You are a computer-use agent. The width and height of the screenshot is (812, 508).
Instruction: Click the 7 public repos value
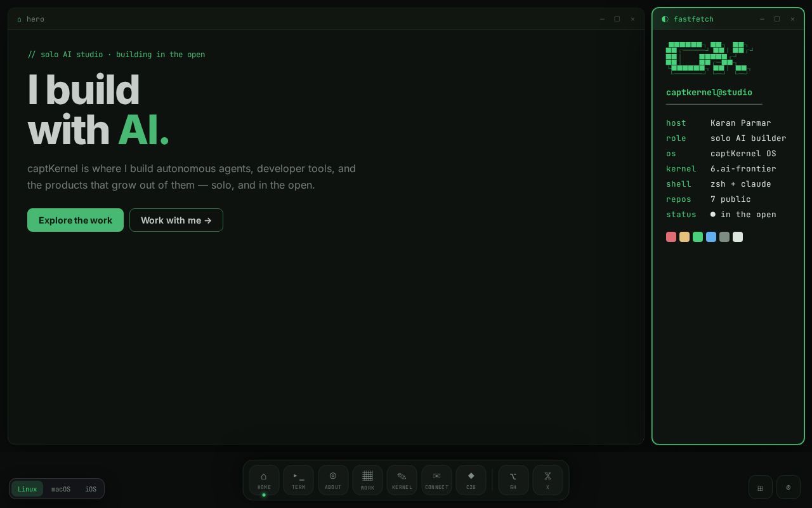pos(731,199)
